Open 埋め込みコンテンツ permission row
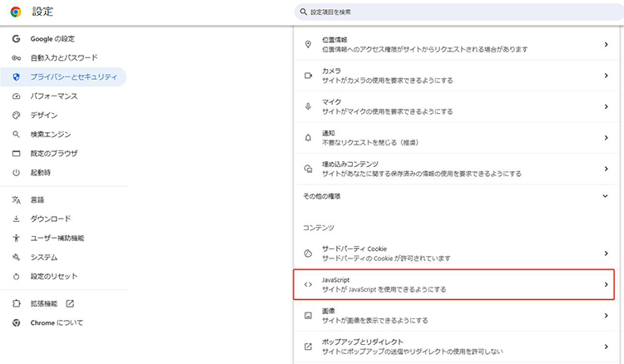 coord(457,169)
